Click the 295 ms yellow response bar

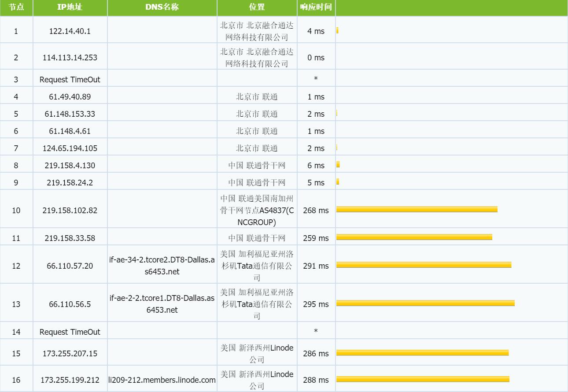pyautogui.click(x=425, y=303)
